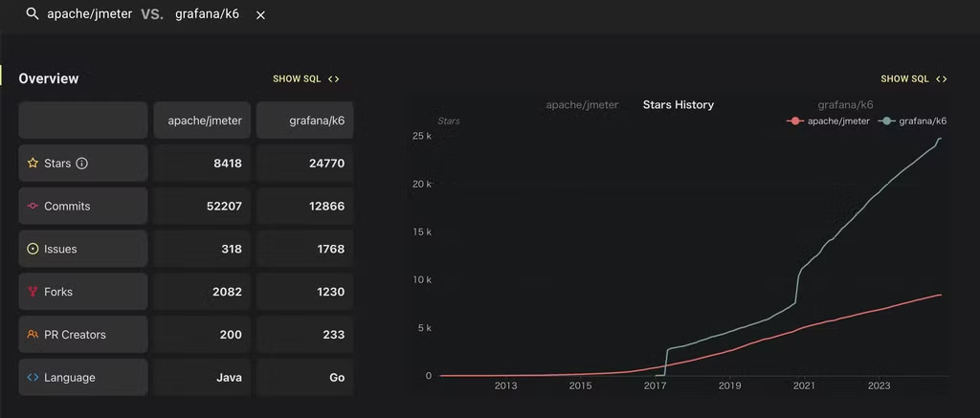Click the 10 k y-axis label
Viewport: 980px width, 418px height.
[422, 280]
